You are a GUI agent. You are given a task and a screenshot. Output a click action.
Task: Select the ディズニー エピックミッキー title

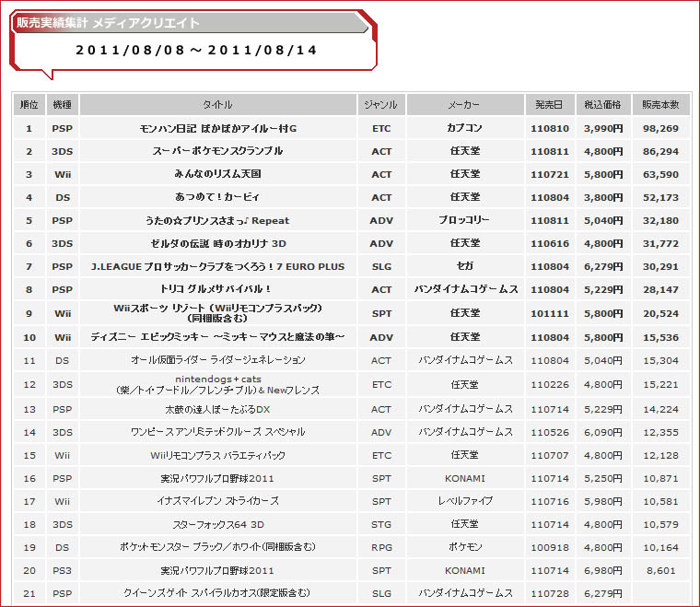[x=218, y=337]
